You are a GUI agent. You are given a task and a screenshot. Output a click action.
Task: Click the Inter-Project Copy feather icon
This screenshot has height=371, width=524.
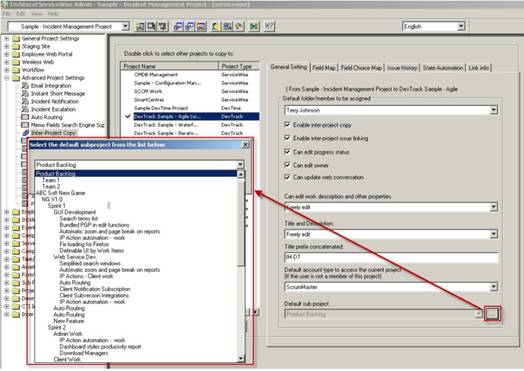click(x=25, y=133)
